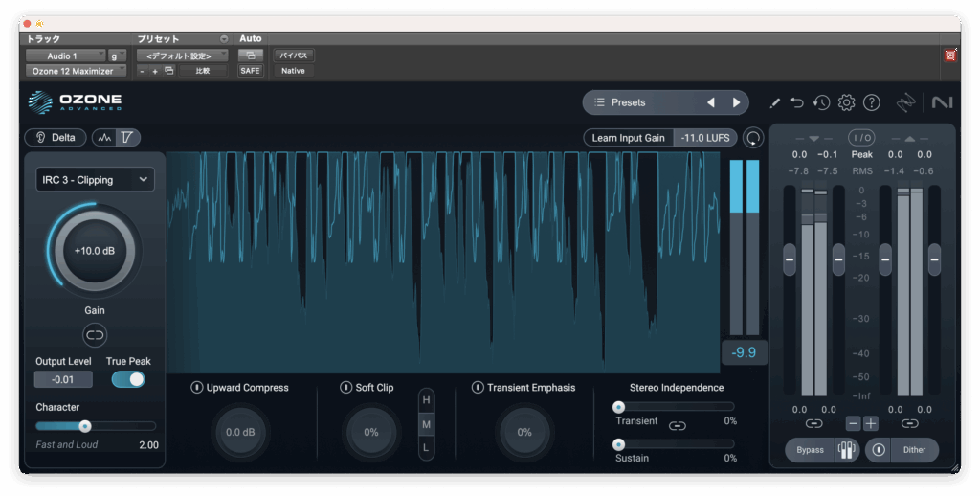Open the IRC 3 - Clipping mode dropdown
Viewport: 980px width, 496px height.
click(95, 179)
